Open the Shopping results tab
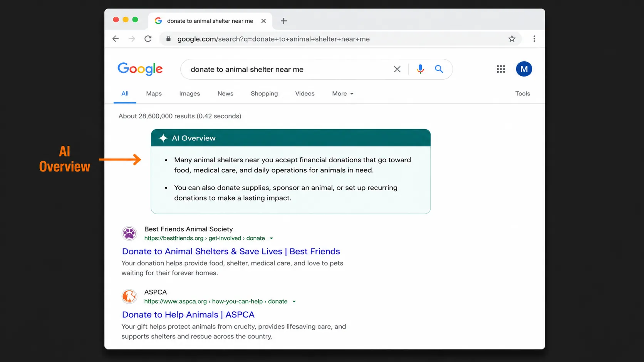The height and width of the screenshot is (362, 644). coord(264,93)
